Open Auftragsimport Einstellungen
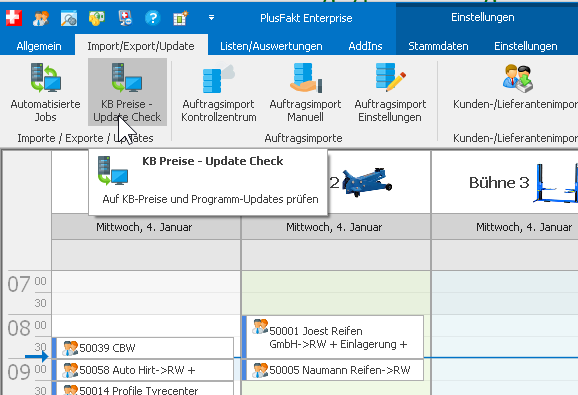Screen dimensions: 578x395 (x=390, y=92)
